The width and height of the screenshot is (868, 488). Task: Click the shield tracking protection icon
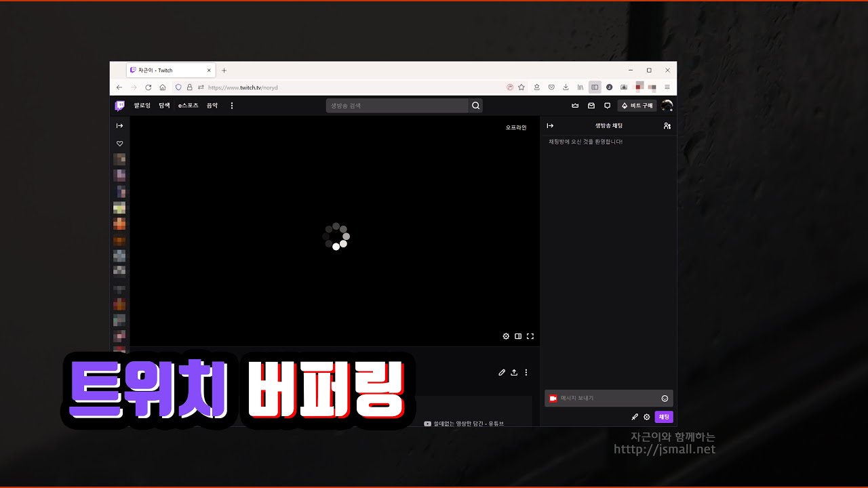pyautogui.click(x=178, y=87)
